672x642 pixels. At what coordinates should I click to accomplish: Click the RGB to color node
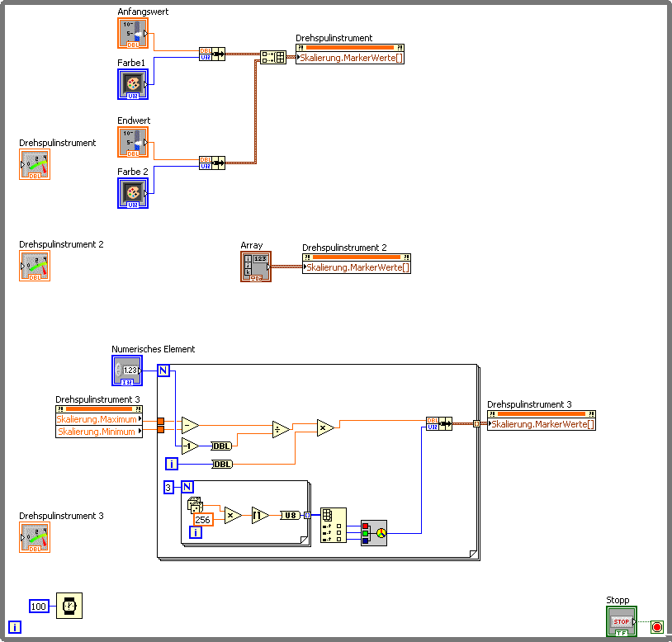[x=374, y=533]
